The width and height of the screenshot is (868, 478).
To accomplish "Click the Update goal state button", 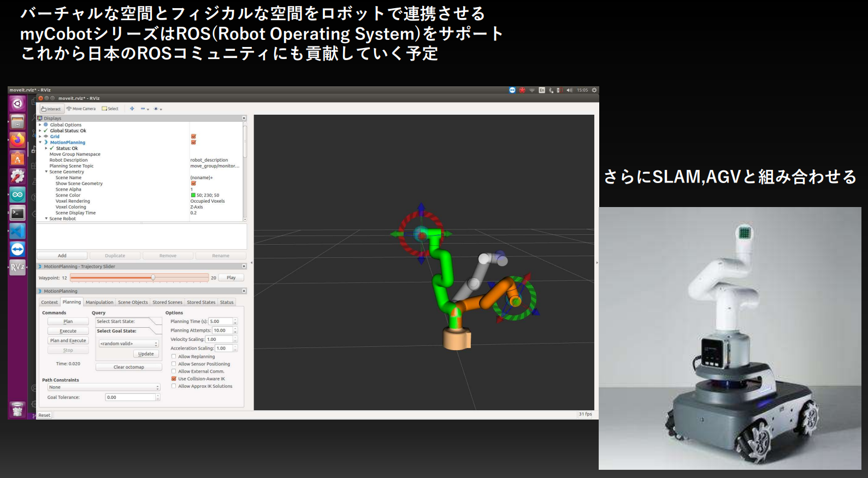I will point(146,354).
